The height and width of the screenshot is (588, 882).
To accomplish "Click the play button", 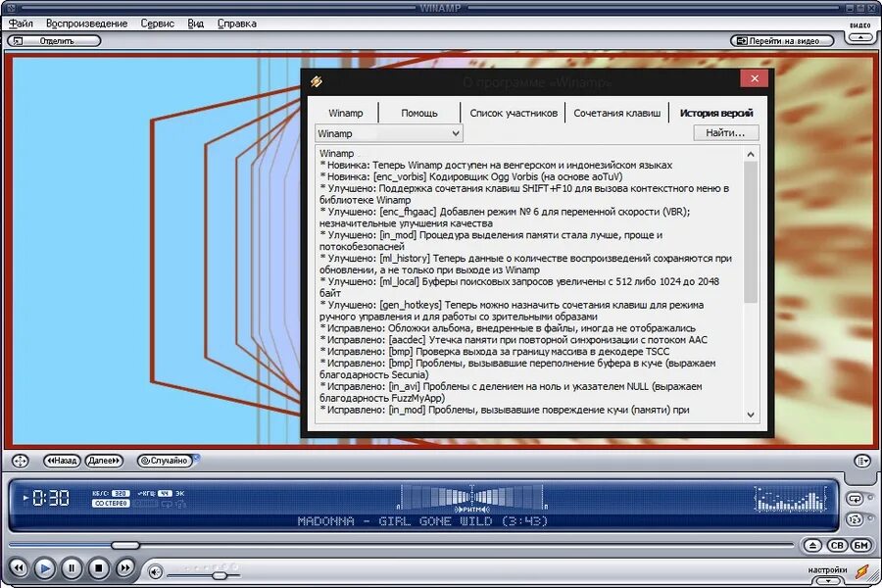I will (x=45, y=568).
